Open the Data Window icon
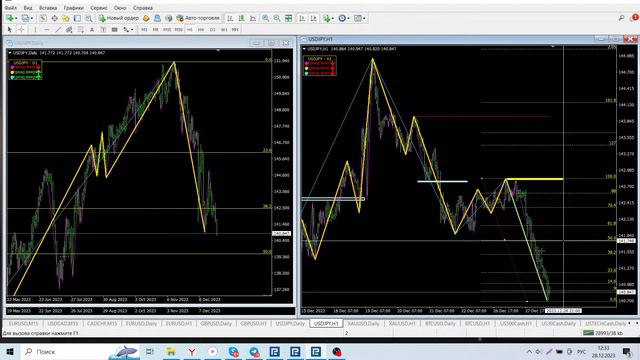 coord(54,18)
